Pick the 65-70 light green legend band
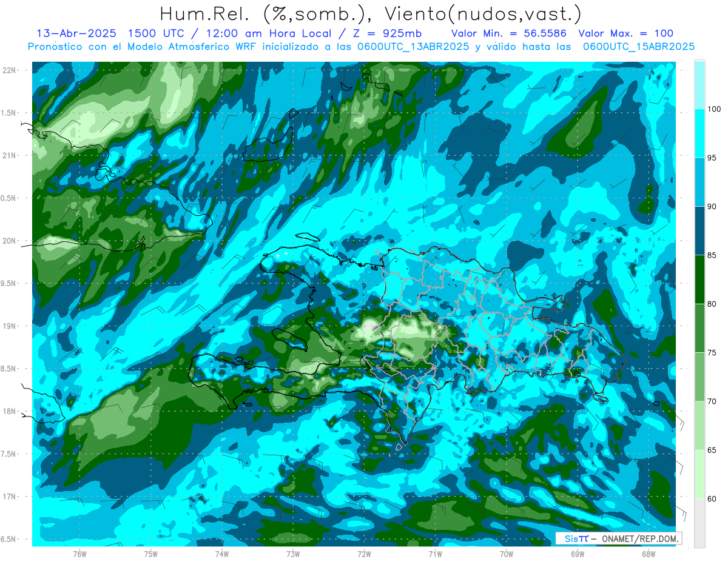Screen dimensions: 728x562 pos(699,426)
